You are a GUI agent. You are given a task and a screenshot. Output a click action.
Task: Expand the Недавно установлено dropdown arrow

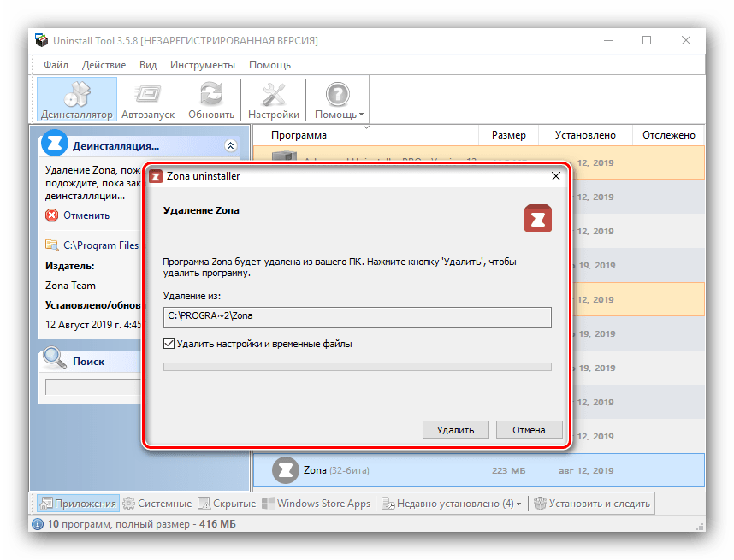click(518, 504)
